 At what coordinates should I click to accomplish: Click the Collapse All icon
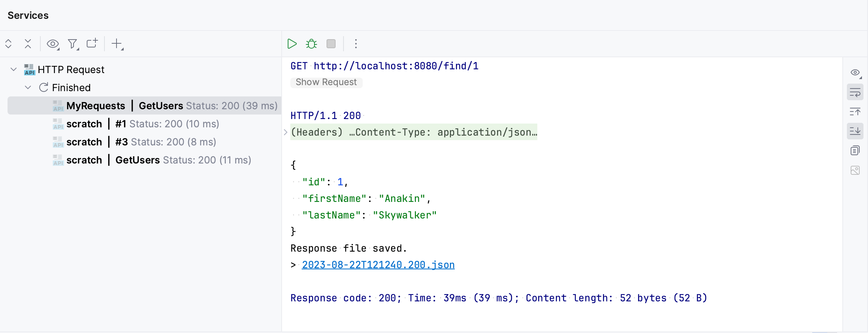coord(28,44)
